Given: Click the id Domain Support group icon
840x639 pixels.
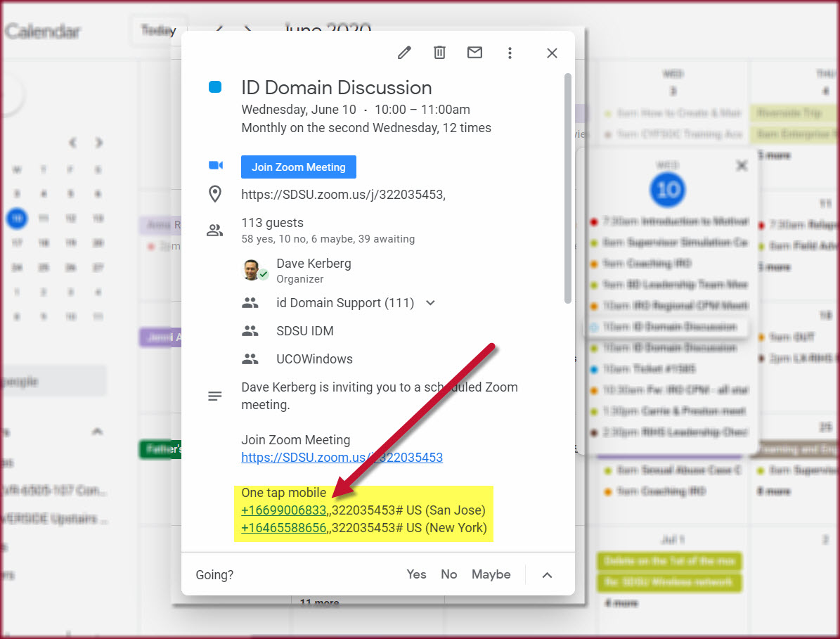Looking at the screenshot, I should pyautogui.click(x=250, y=302).
